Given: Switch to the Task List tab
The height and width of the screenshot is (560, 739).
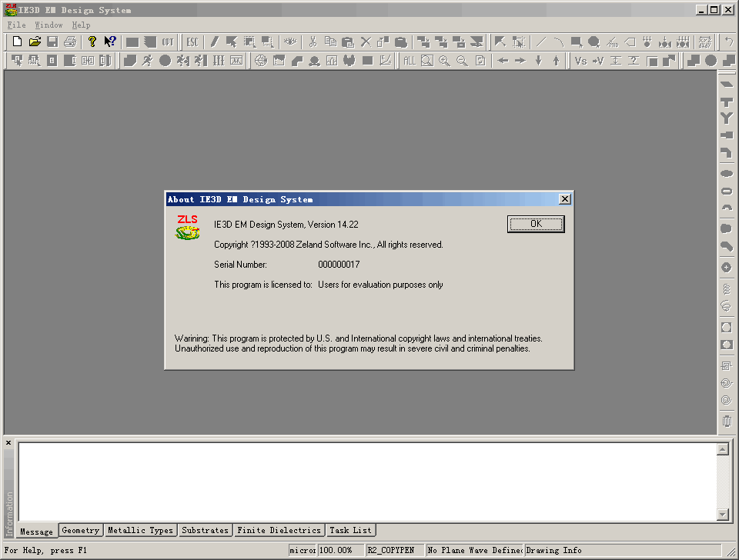Looking at the screenshot, I should 351,530.
